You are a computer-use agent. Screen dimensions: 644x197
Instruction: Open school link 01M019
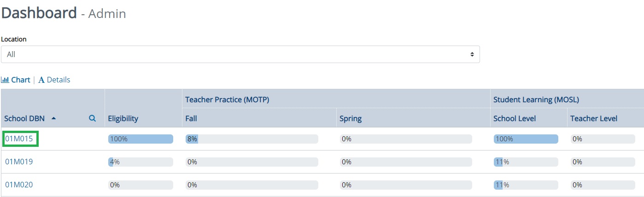(19, 162)
